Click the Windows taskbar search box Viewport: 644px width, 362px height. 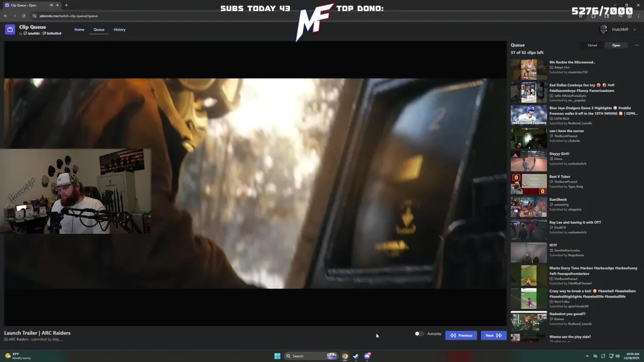(310, 356)
